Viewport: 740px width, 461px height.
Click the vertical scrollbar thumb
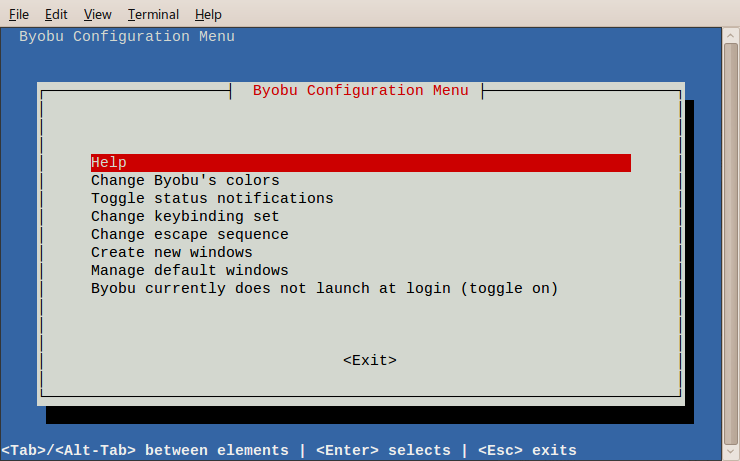(x=731, y=244)
